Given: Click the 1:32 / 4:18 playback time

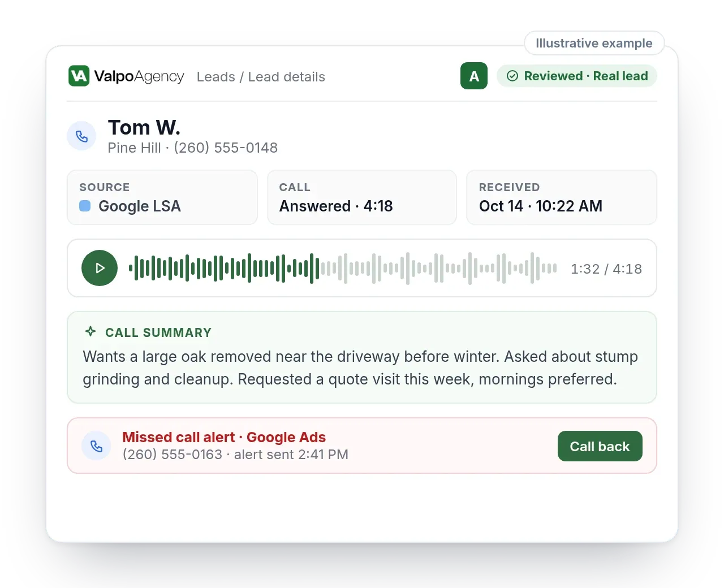Looking at the screenshot, I should coord(606,269).
